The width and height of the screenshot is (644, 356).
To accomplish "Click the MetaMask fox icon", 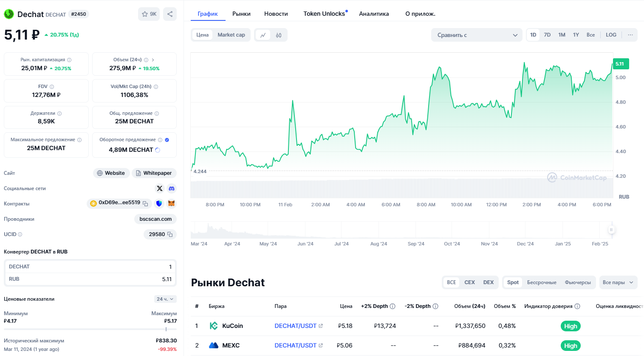I will (x=172, y=204).
